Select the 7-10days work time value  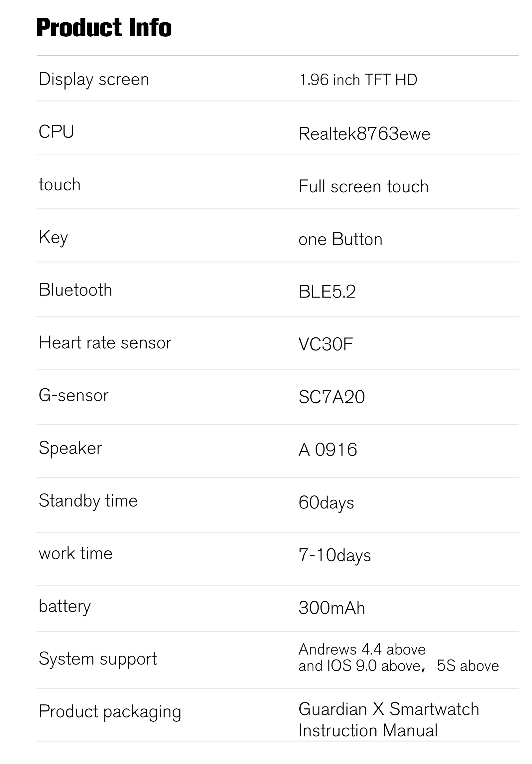pyautogui.click(x=334, y=555)
